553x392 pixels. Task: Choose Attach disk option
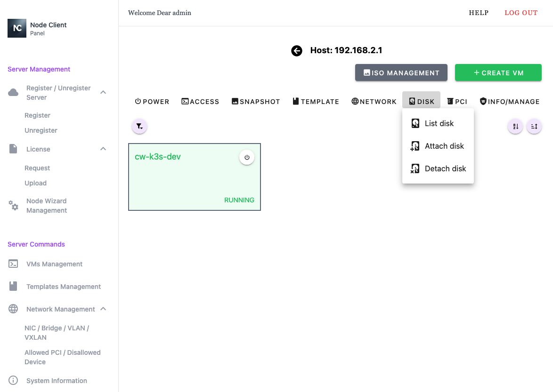(444, 146)
